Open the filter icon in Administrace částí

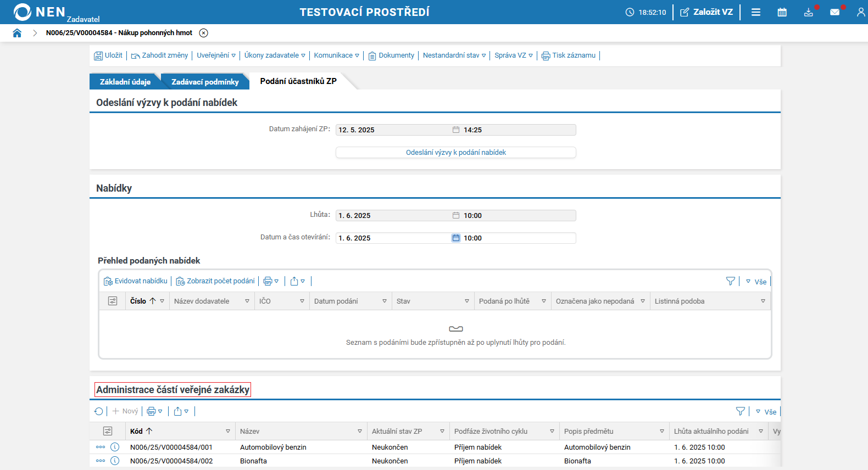[x=741, y=411]
